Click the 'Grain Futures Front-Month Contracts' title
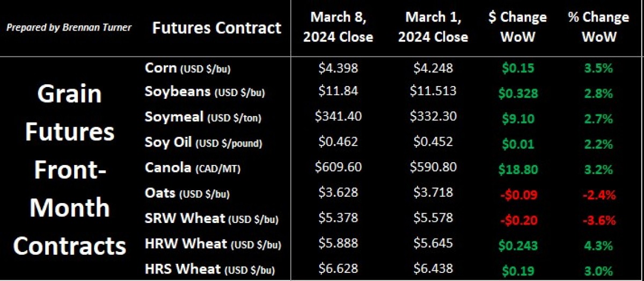644x281 pixels. (70, 170)
